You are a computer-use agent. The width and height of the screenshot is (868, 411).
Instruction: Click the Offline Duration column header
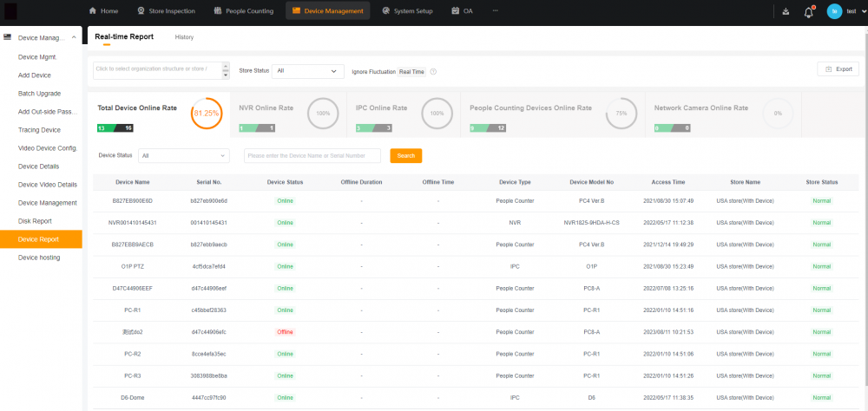pos(361,182)
